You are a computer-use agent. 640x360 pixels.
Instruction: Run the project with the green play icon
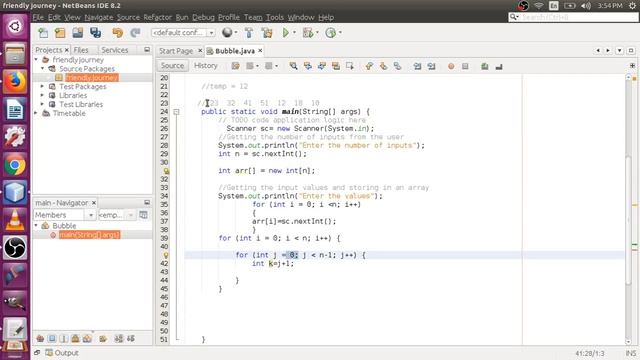point(286,33)
